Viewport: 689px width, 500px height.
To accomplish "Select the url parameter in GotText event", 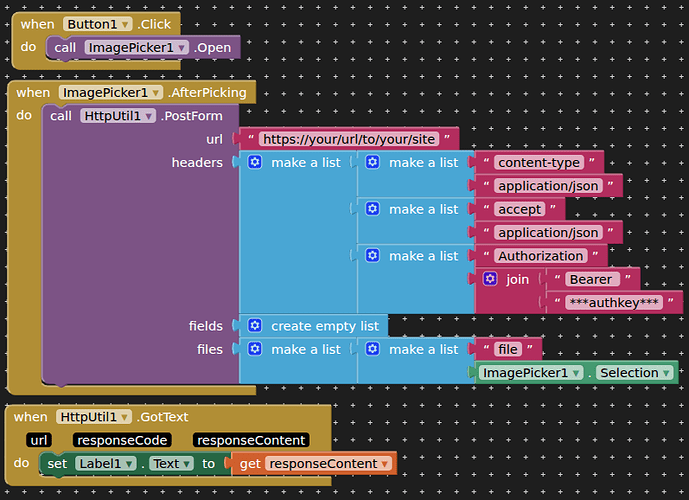I will (39, 440).
